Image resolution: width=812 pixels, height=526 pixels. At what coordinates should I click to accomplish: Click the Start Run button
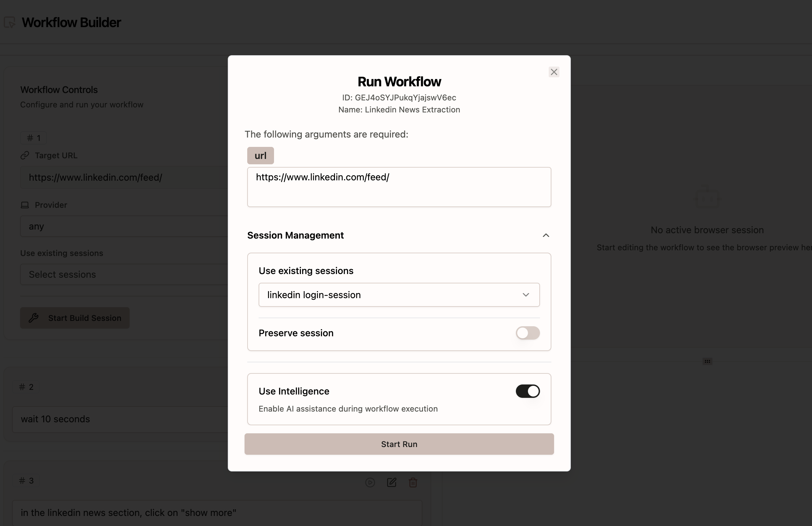pyautogui.click(x=399, y=444)
